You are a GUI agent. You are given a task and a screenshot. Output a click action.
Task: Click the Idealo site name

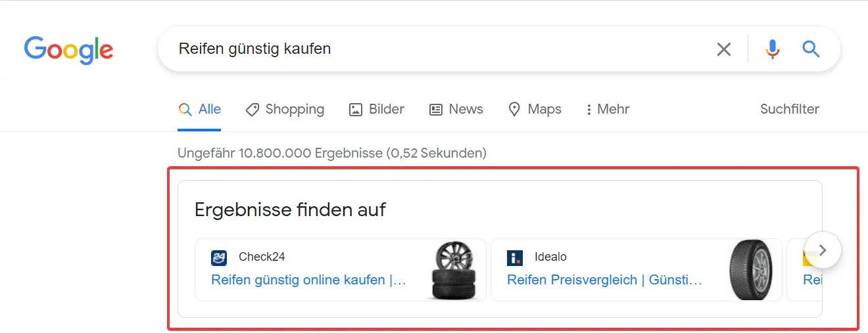550,257
